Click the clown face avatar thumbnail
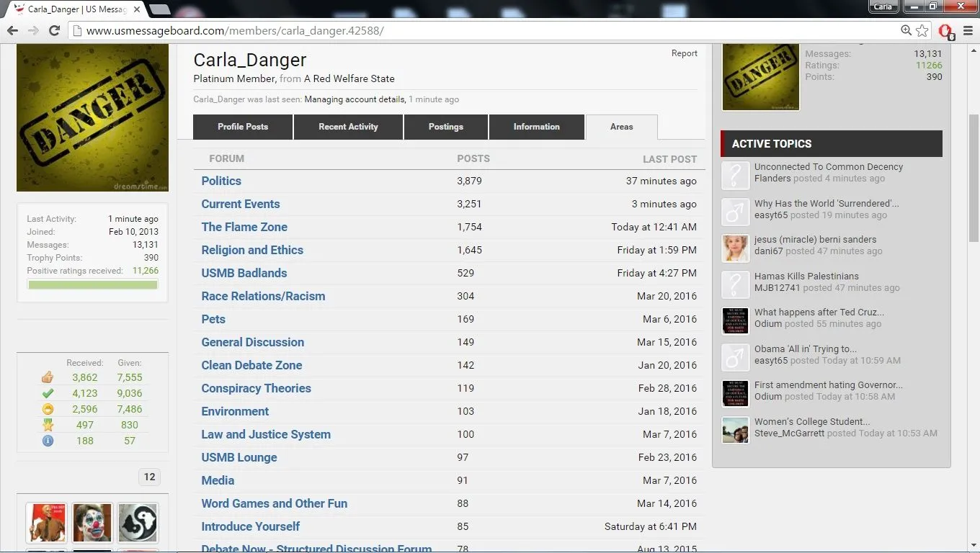The height and width of the screenshot is (553, 980). 92,522
